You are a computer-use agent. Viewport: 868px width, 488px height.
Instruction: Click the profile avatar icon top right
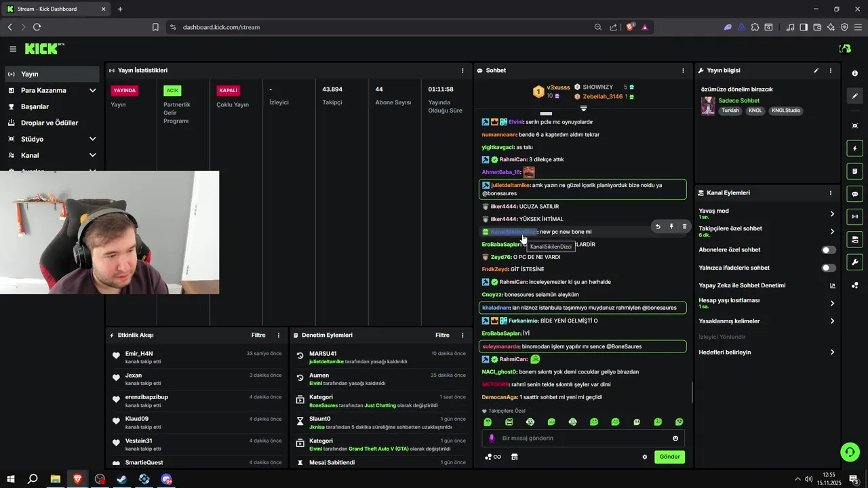pyautogui.click(x=845, y=49)
